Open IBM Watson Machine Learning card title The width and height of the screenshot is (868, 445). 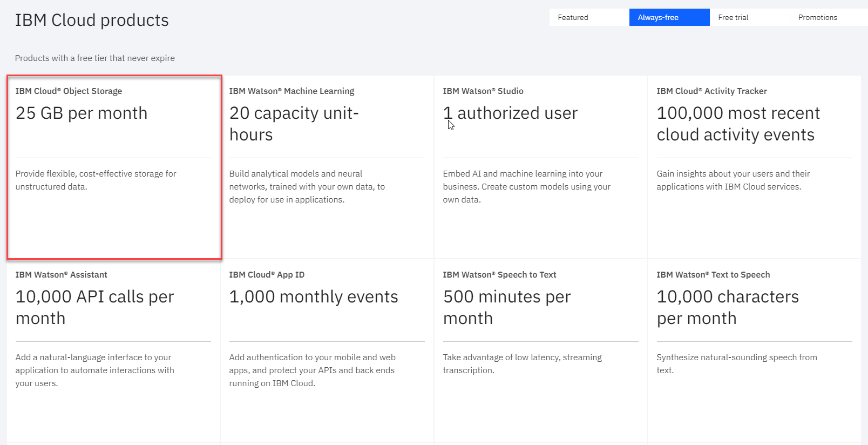291,91
